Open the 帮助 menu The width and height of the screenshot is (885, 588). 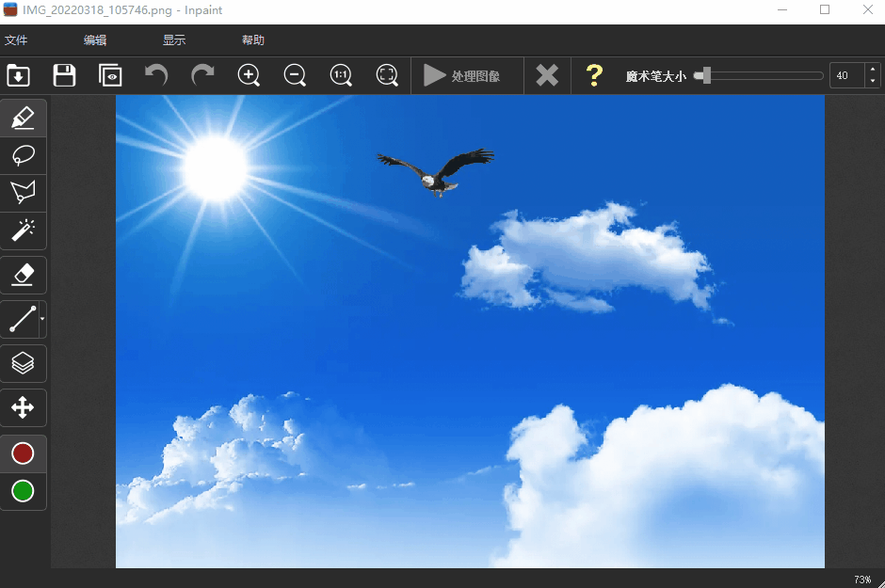tap(253, 40)
